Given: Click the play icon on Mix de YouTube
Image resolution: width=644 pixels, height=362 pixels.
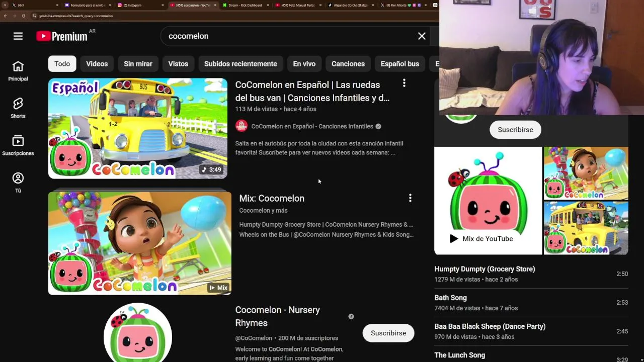Looking at the screenshot, I should pyautogui.click(x=454, y=239).
